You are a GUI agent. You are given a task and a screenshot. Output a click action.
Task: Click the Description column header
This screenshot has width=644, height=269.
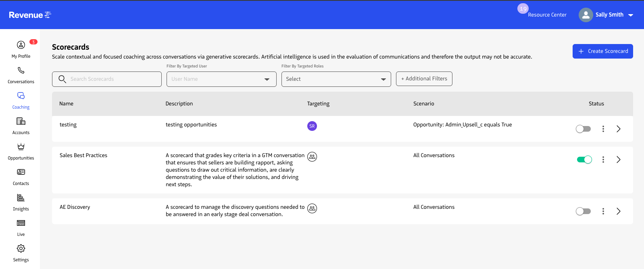[x=179, y=104]
